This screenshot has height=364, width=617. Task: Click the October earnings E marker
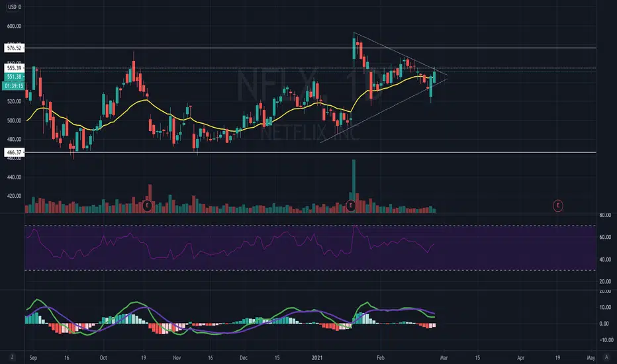click(x=147, y=205)
